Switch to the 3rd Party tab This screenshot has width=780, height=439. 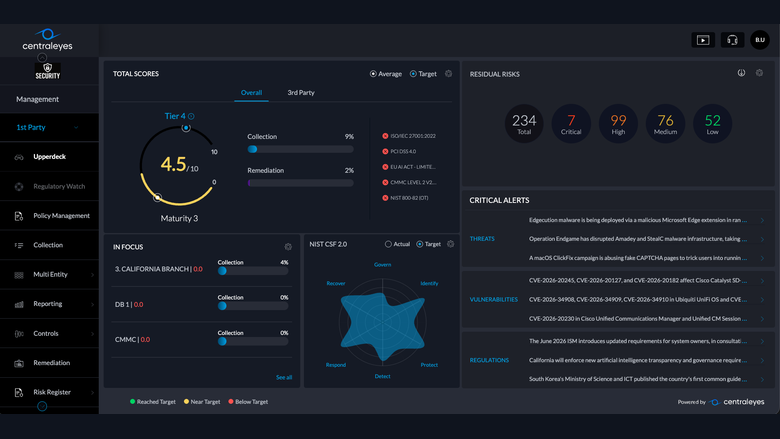(301, 92)
